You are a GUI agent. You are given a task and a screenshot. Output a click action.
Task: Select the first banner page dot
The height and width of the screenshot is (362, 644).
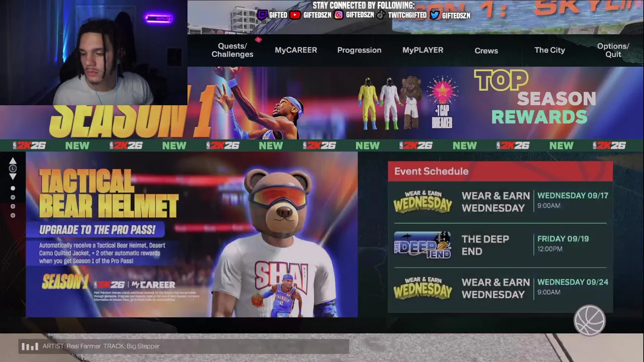point(13,189)
